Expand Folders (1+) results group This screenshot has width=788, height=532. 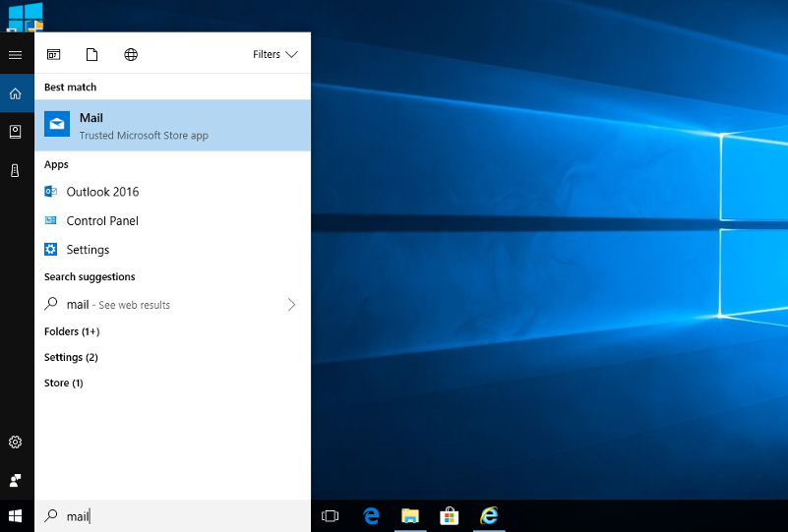[x=72, y=331]
